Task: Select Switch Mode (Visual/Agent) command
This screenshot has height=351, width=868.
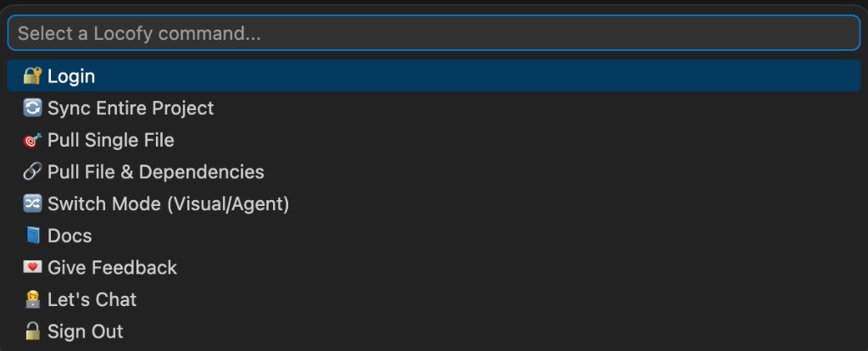Action: click(x=169, y=204)
